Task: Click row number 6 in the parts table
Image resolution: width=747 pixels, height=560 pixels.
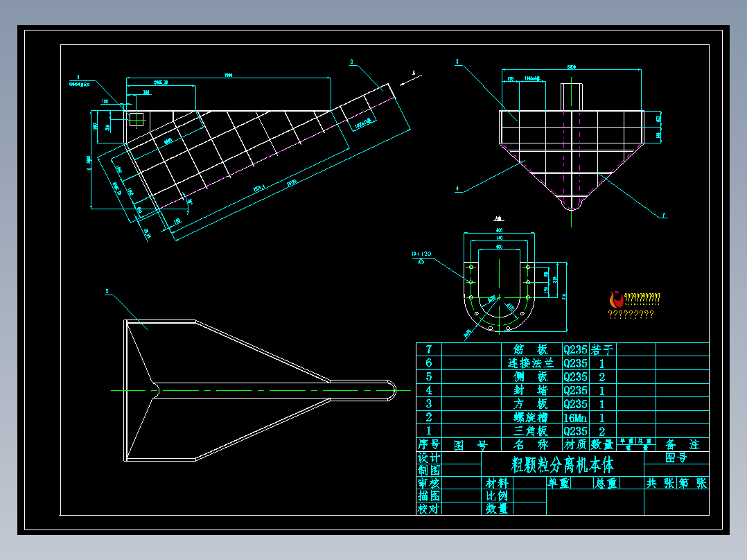Action: (429, 363)
